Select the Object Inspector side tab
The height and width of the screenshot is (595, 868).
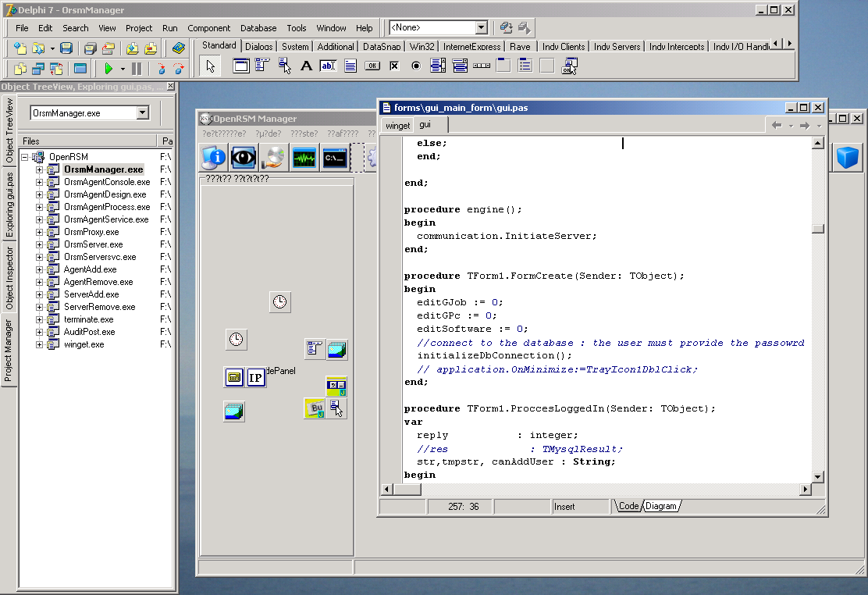coord(9,278)
